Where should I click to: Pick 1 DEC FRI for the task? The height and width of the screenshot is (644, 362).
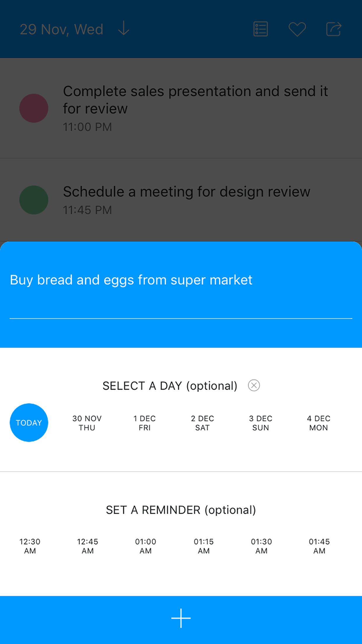tap(145, 423)
